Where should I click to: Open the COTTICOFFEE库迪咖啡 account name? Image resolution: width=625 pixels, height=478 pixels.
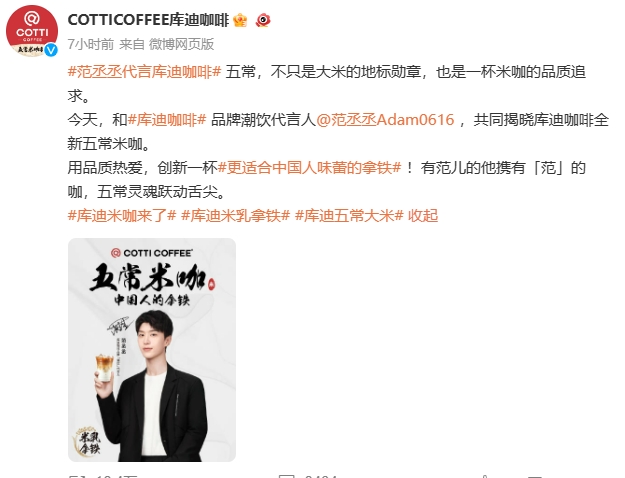[148, 20]
